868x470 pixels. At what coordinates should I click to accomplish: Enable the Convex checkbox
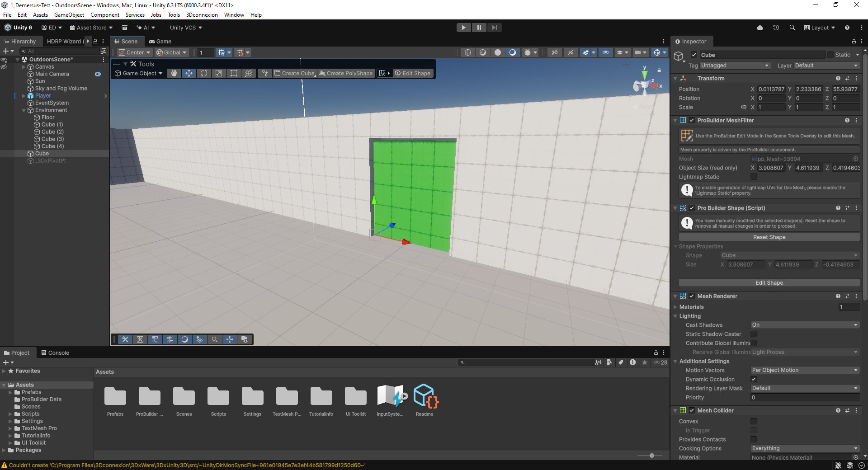point(754,421)
